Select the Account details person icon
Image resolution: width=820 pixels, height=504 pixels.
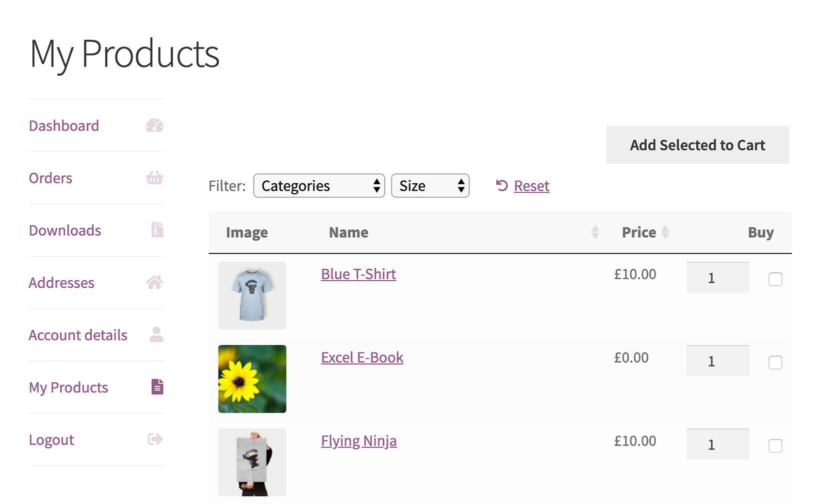tap(155, 335)
